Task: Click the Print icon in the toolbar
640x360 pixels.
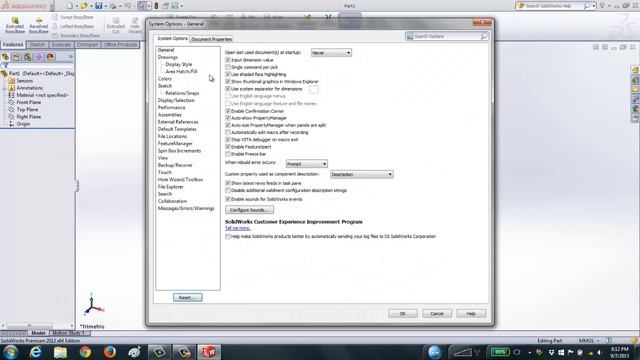Action: pyautogui.click(x=113, y=6)
